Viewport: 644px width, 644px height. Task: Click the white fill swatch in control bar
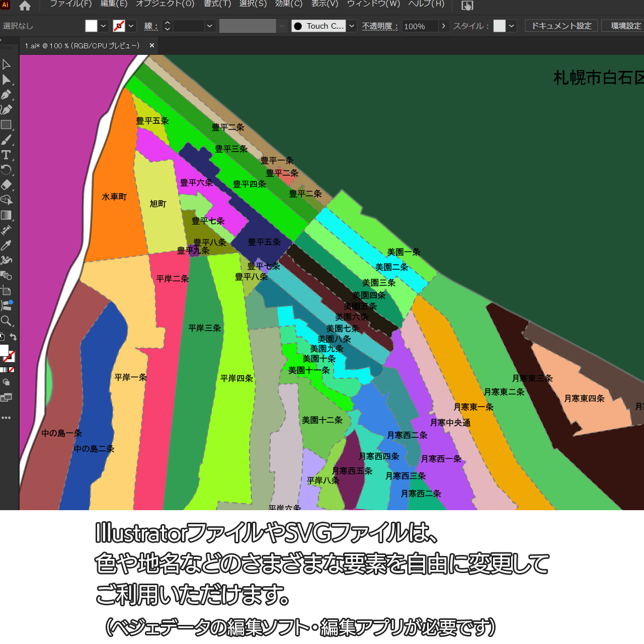[91, 26]
